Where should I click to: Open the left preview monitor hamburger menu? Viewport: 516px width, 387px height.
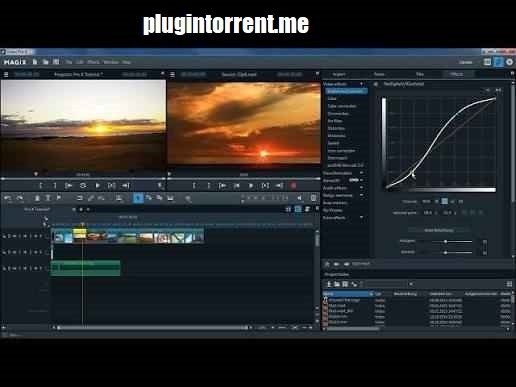(x=6, y=74)
